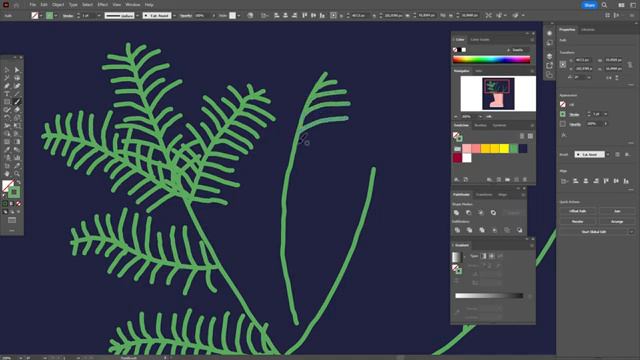Image resolution: width=640 pixels, height=360 pixels.
Task: Click Pathfinder Minus Front icon
Action: [469, 213]
